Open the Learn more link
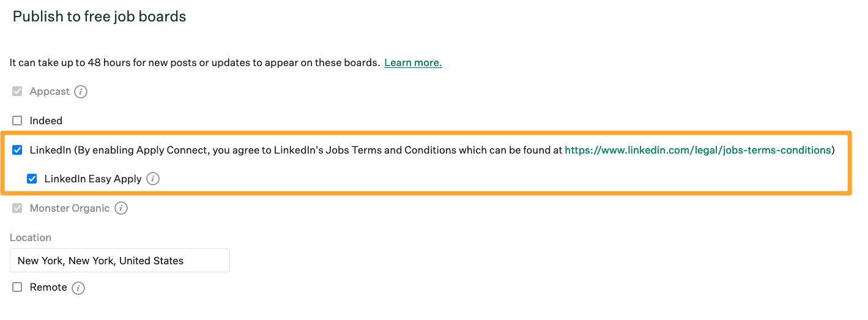 pos(413,63)
